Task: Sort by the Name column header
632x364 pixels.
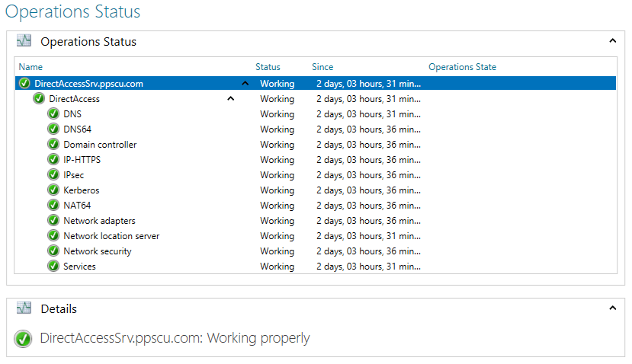Action: (x=30, y=67)
